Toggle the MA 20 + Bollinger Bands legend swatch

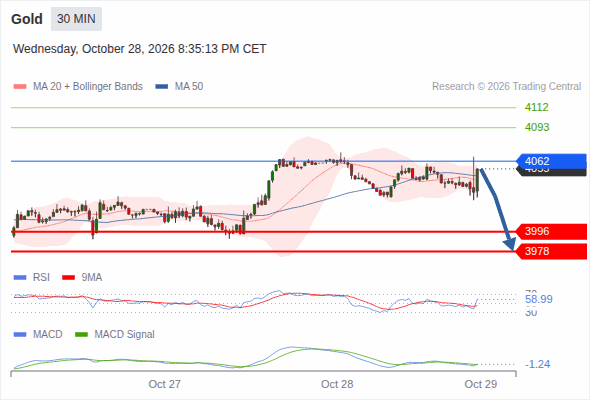(20, 87)
